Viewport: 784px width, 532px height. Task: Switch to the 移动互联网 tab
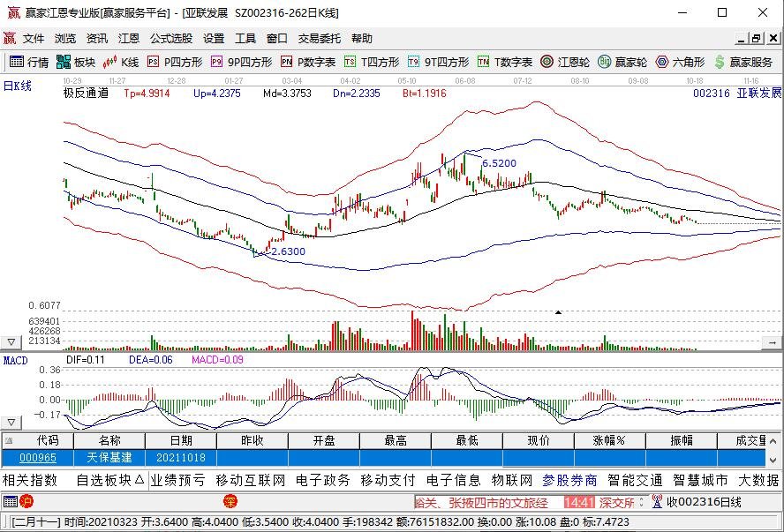click(x=251, y=480)
